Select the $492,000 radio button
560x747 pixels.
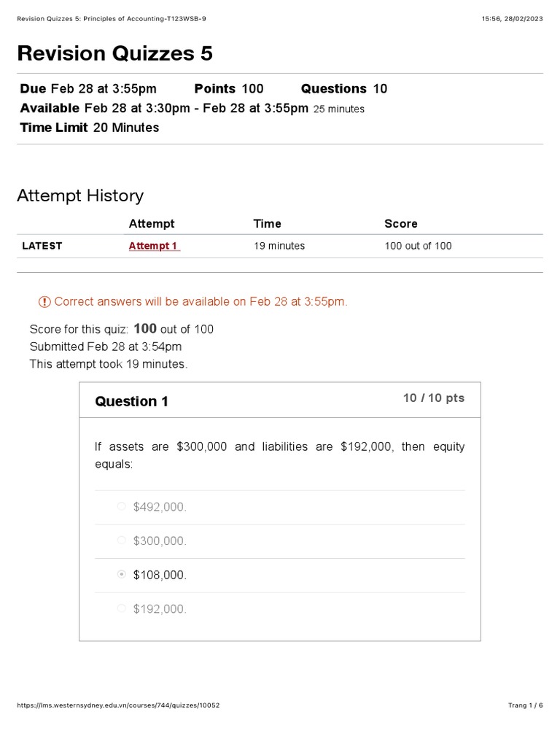[x=122, y=507]
